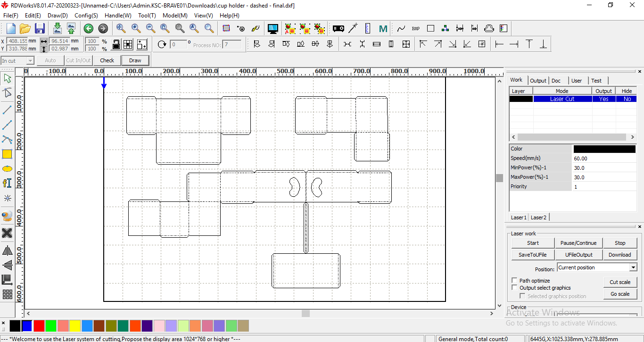The image size is (644, 342).
Task: Select the ellipse drawing tool
Action: pos(7,168)
